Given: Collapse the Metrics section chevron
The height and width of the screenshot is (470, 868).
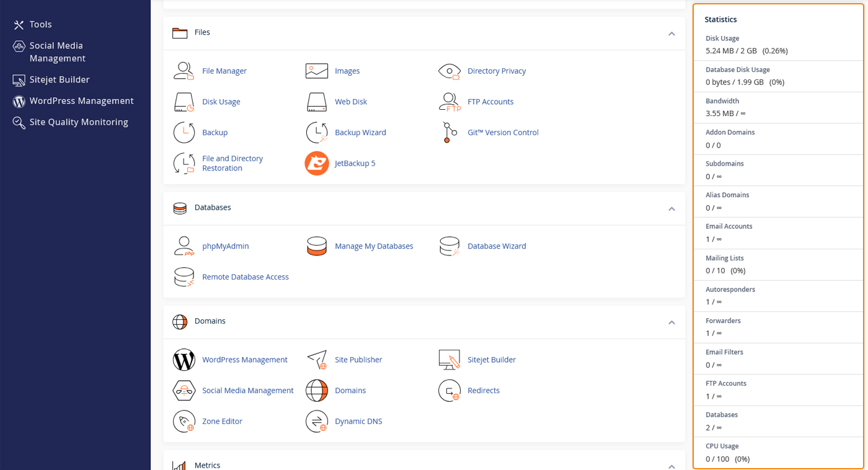Looking at the screenshot, I should point(671,466).
